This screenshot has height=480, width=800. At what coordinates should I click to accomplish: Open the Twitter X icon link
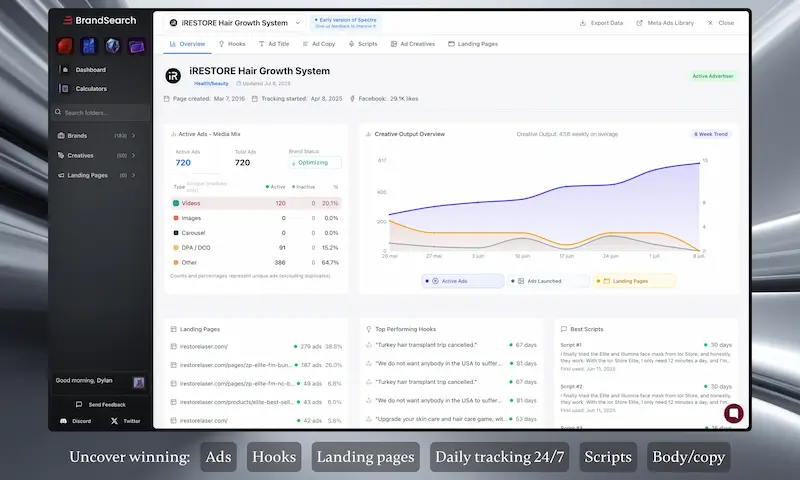click(x=114, y=421)
